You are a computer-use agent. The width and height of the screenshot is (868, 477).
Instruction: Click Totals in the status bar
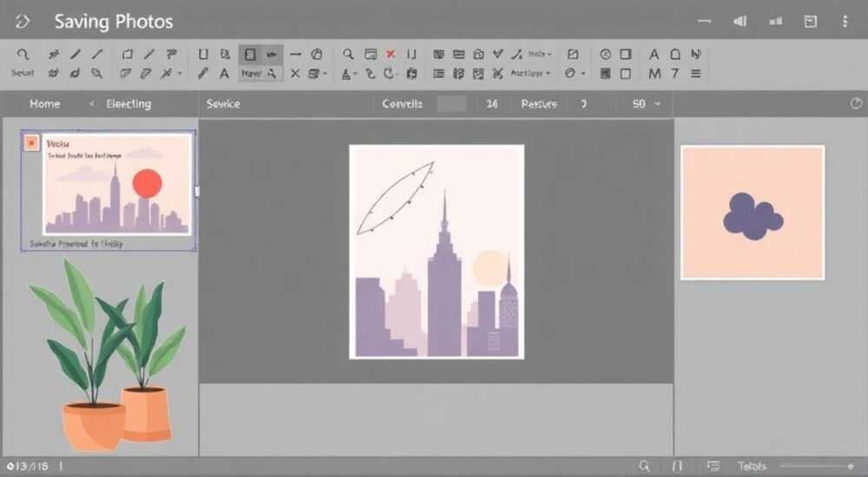coord(752,466)
